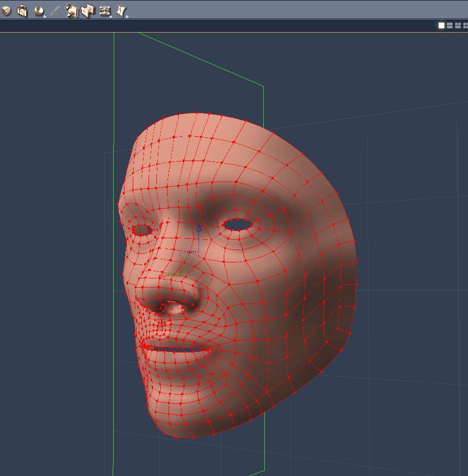Click the greyed-out knife tool icon
The height and width of the screenshot is (476, 468).
[x=55, y=11]
